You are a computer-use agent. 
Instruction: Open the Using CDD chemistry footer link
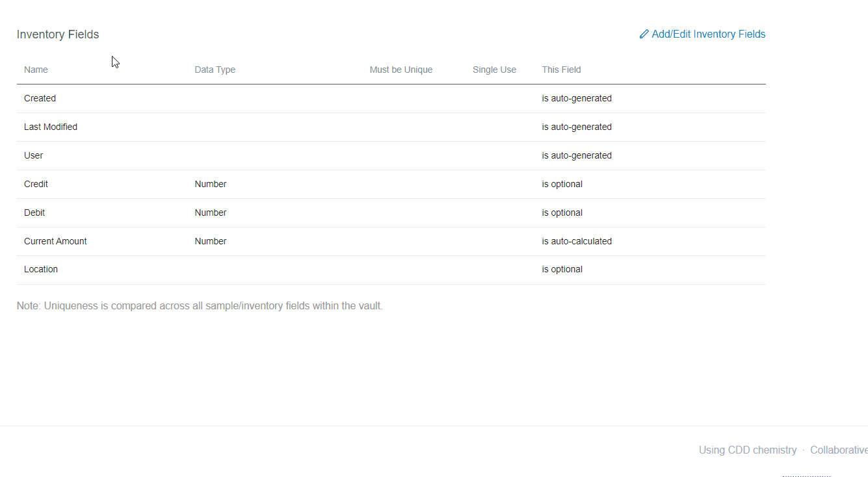(x=748, y=450)
